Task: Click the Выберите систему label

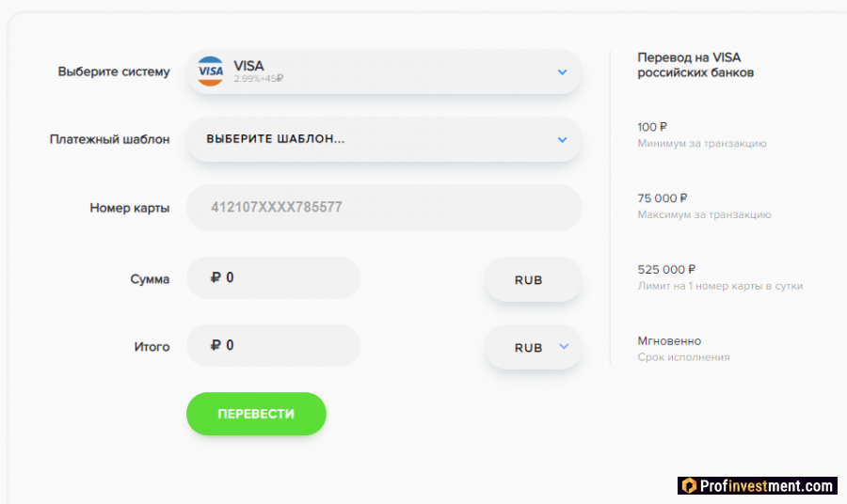Action: [114, 71]
